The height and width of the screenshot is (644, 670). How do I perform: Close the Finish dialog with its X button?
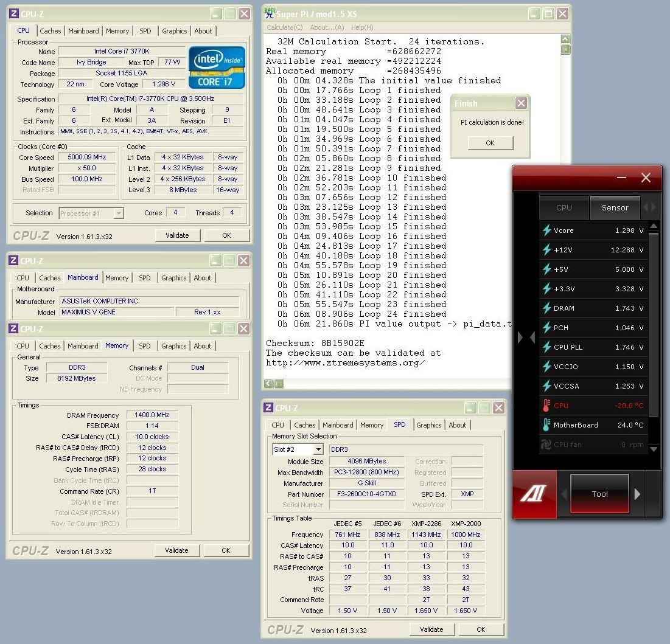(521, 103)
